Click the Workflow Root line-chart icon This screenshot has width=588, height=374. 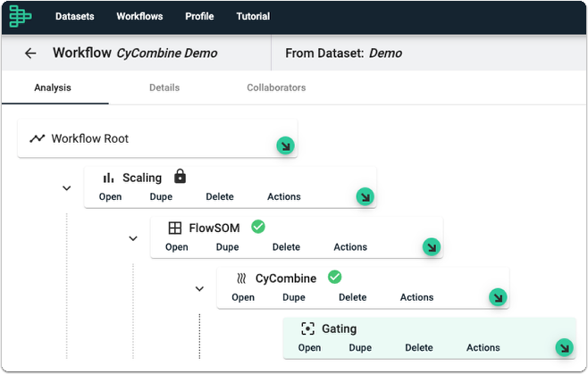tap(38, 138)
